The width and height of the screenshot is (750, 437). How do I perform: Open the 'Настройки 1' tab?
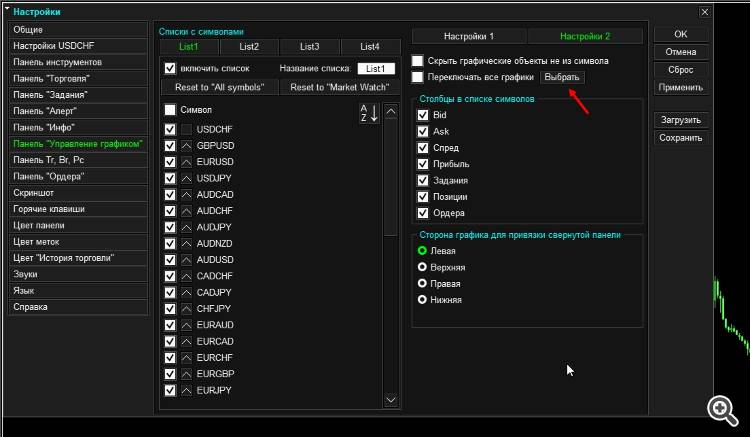click(x=469, y=36)
